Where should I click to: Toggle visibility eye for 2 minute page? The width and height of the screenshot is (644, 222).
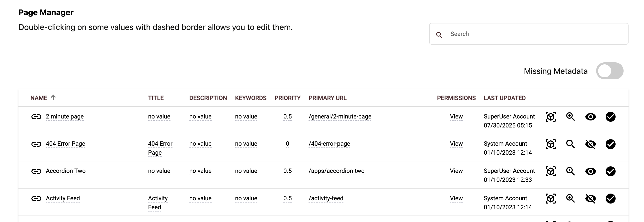click(x=590, y=117)
